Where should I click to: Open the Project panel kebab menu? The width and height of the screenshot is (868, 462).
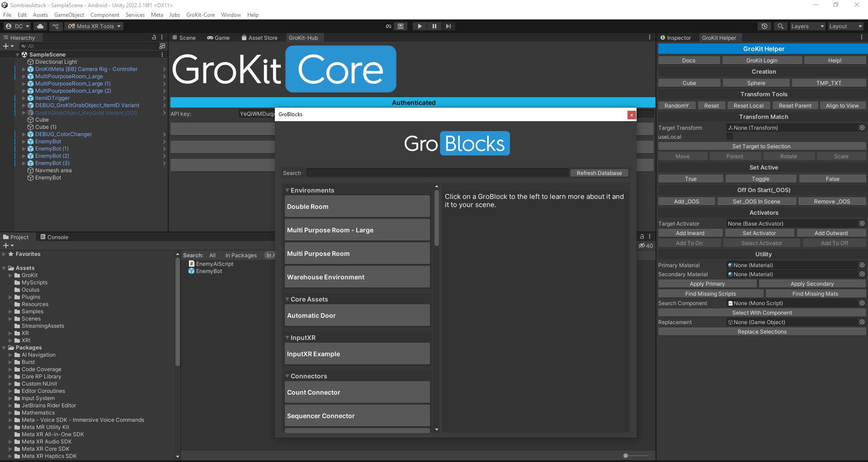(650, 236)
